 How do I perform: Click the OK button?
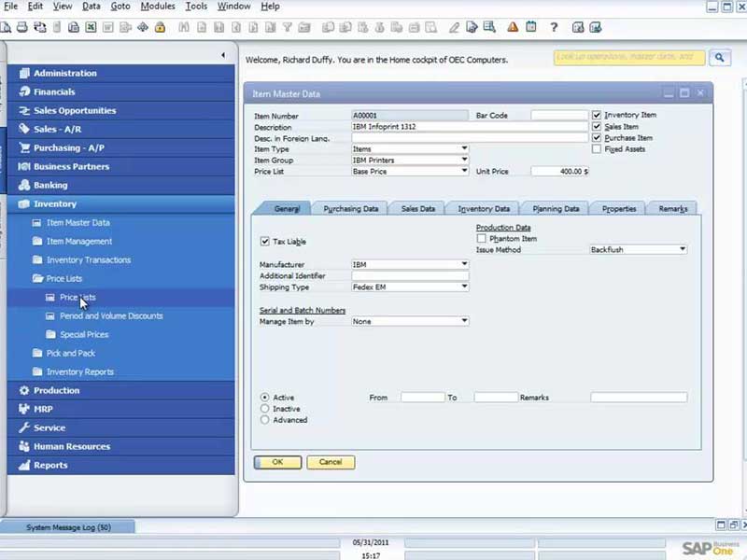276,462
